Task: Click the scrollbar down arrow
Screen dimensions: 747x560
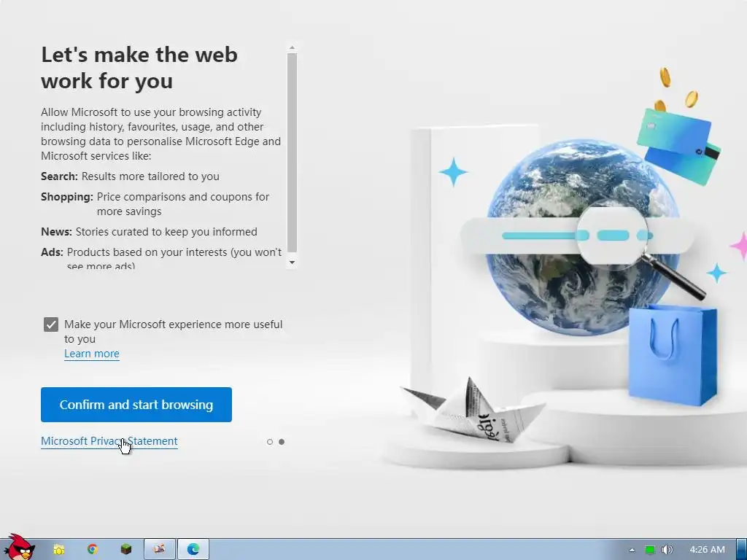Action: (292, 262)
